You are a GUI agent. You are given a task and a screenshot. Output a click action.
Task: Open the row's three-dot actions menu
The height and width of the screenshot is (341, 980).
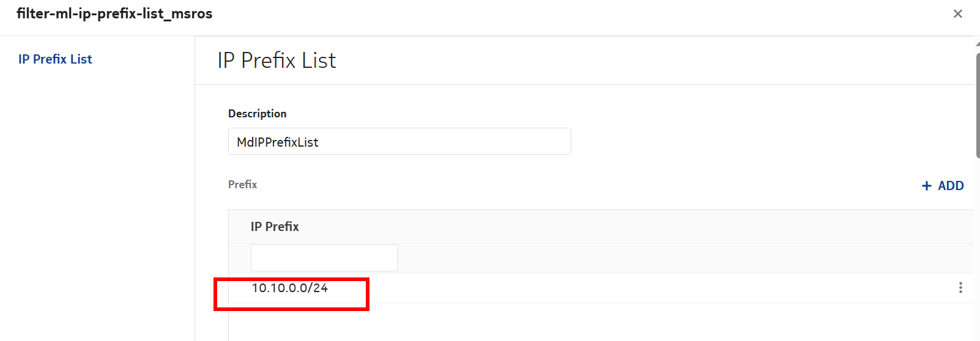(x=960, y=288)
